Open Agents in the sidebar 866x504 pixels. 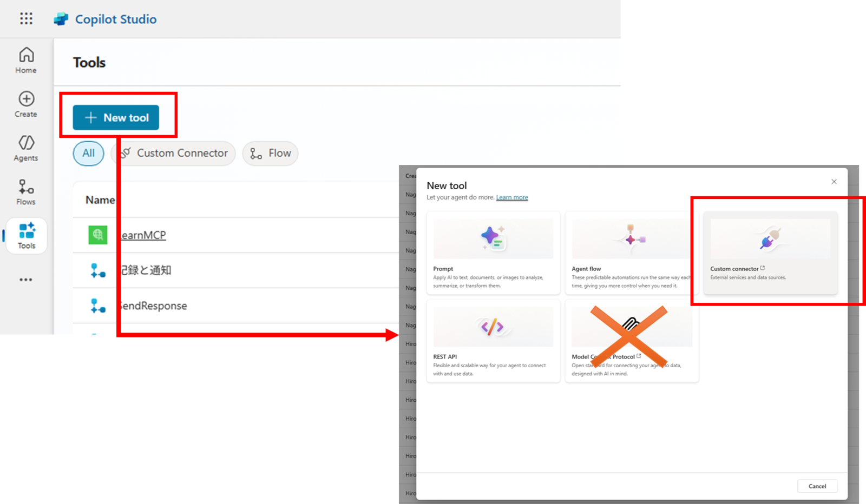click(x=26, y=148)
